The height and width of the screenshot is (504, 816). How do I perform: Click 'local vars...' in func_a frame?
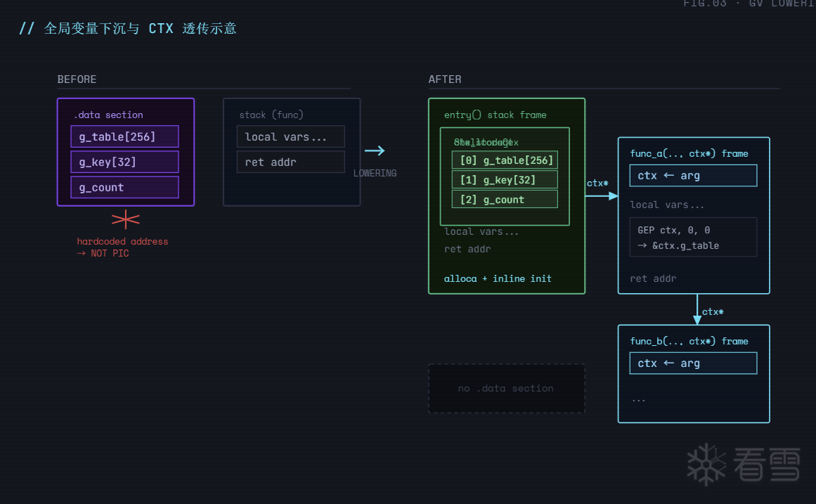coord(667,205)
